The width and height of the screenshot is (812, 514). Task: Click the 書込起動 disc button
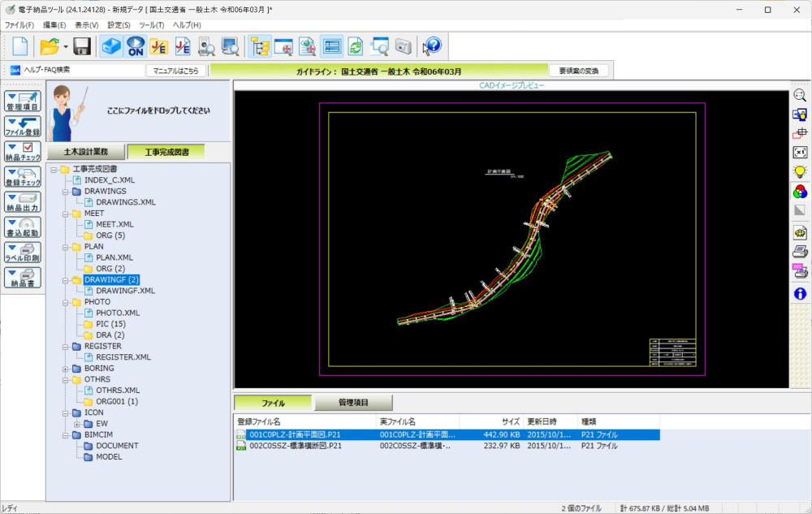coord(22,227)
